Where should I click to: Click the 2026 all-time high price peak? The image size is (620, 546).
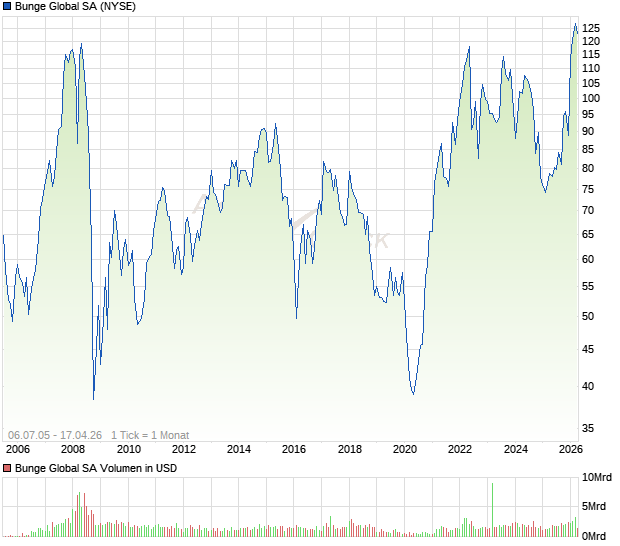[575, 24]
